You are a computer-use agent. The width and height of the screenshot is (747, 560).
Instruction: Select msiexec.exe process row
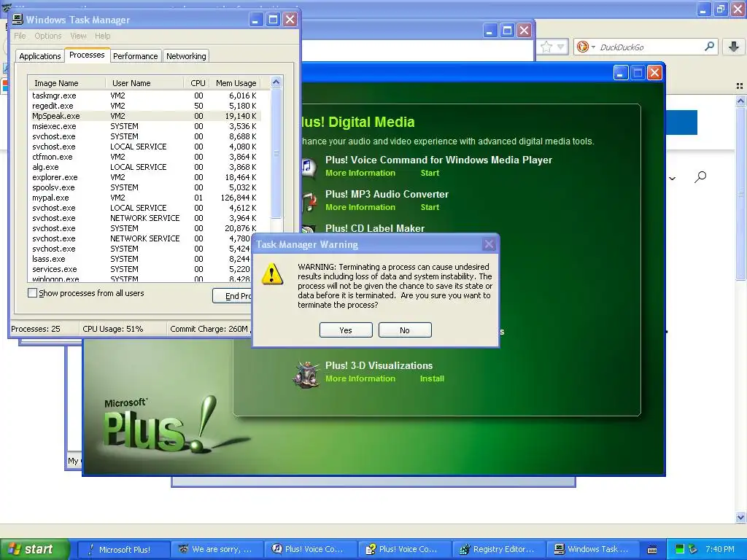click(x=144, y=126)
